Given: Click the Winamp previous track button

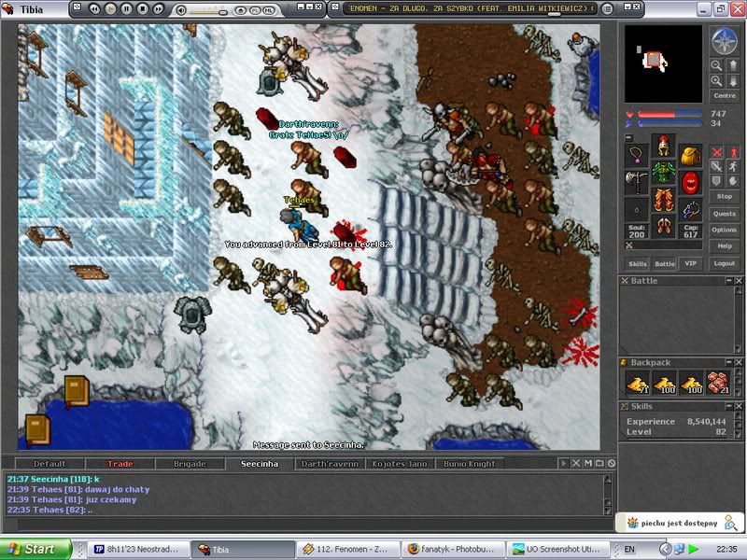Looking at the screenshot, I should point(94,8).
